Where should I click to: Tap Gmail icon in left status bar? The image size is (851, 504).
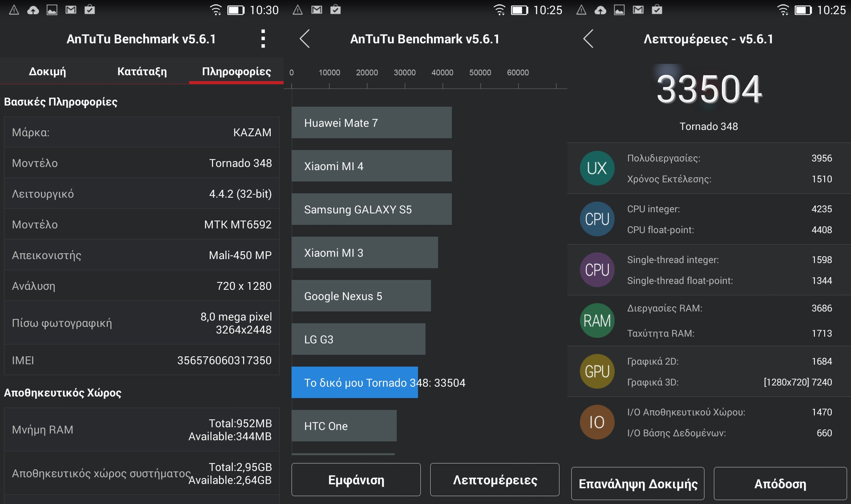click(71, 10)
